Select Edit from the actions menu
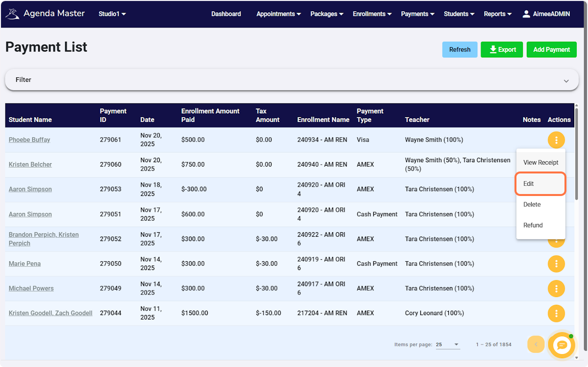The width and height of the screenshot is (588, 367). tap(539, 184)
